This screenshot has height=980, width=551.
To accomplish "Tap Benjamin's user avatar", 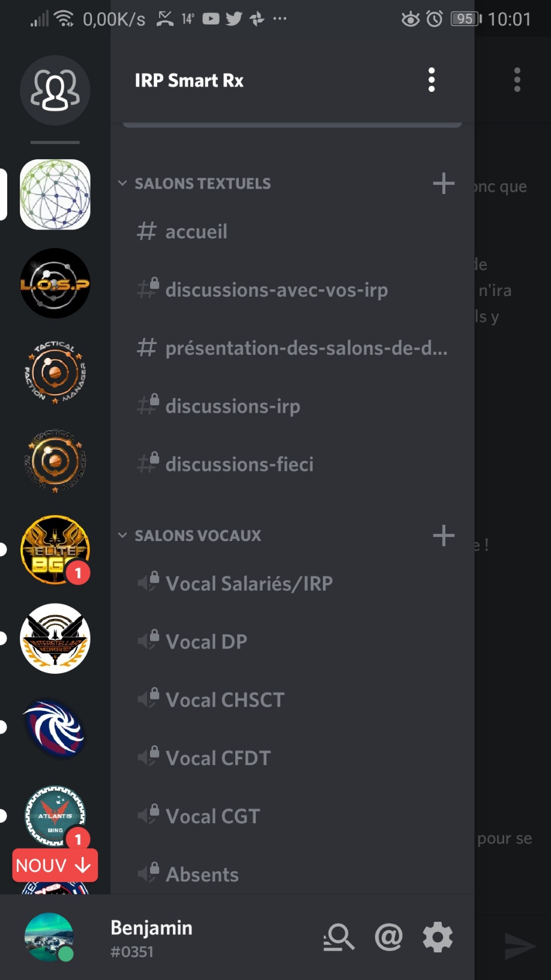I will [49, 937].
